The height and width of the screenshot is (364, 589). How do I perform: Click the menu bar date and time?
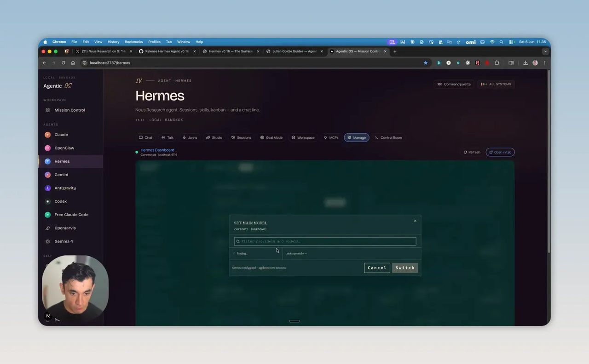point(532,42)
